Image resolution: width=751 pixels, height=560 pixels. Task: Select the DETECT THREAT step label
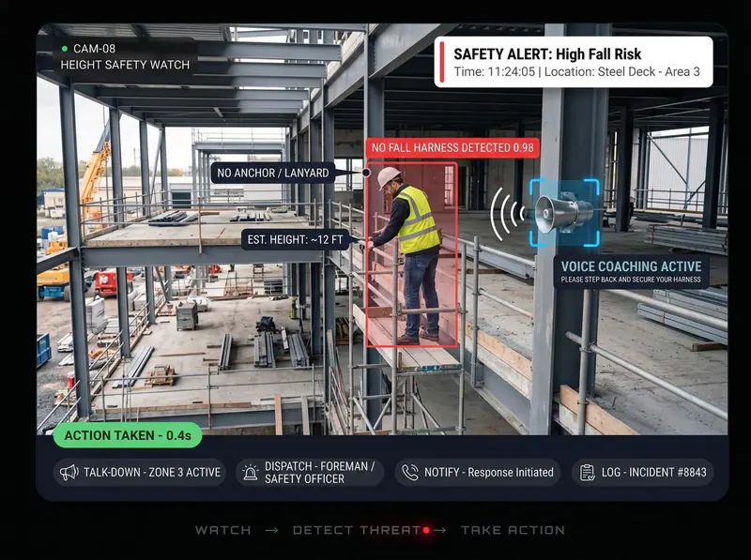pos(357,530)
